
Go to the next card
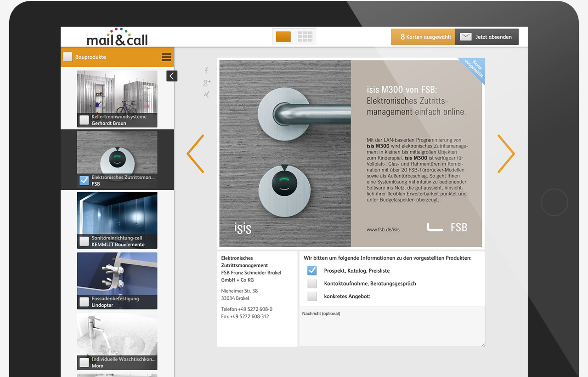pos(506,154)
